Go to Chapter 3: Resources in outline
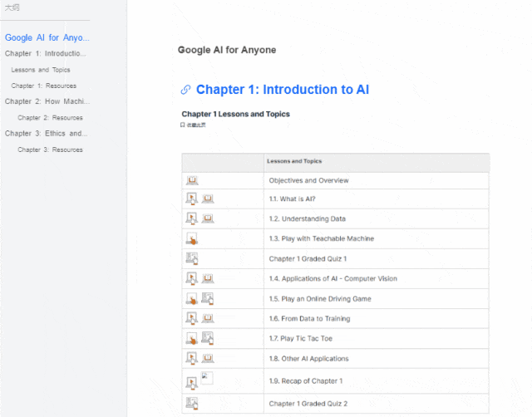 coord(50,150)
